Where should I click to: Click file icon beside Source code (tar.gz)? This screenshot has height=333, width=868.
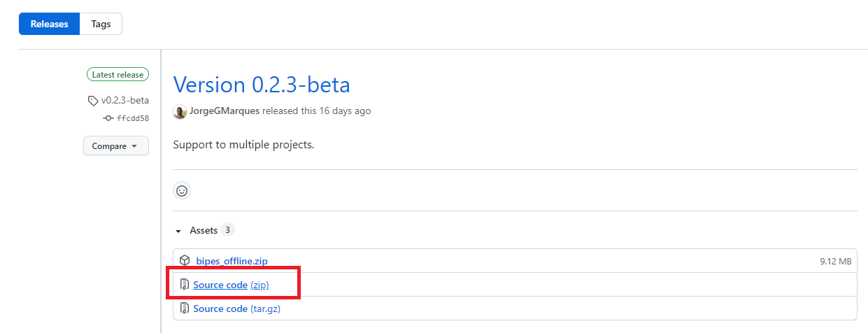[185, 309]
